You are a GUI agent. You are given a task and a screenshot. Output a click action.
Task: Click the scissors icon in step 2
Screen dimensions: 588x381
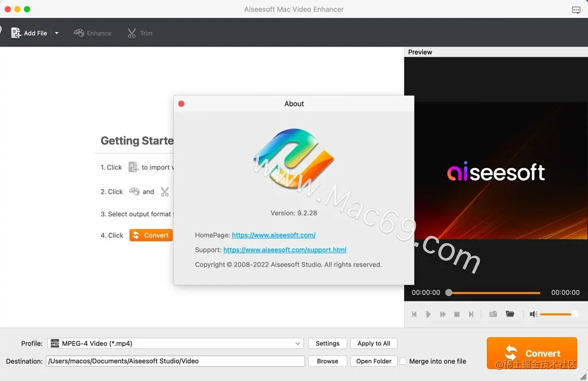click(165, 192)
